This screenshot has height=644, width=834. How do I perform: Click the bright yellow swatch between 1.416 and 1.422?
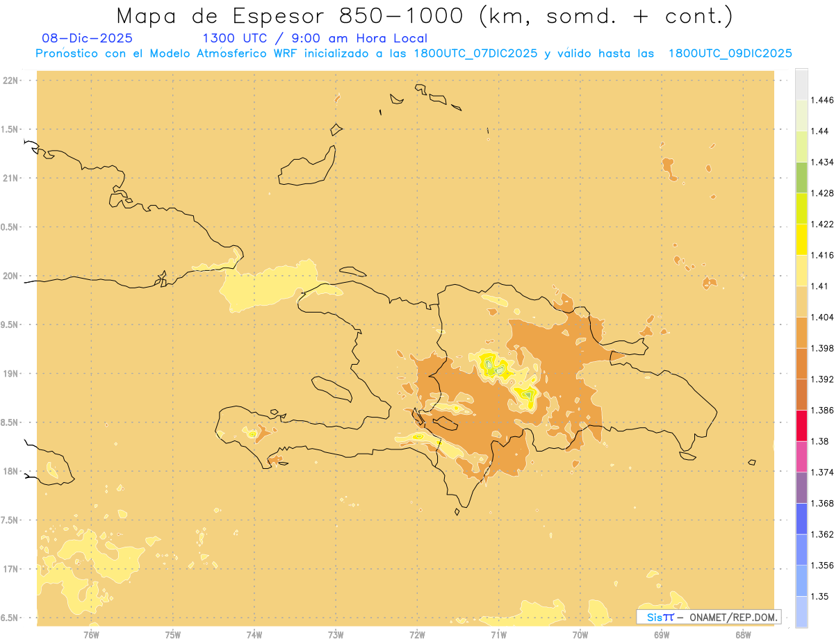(801, 240)
